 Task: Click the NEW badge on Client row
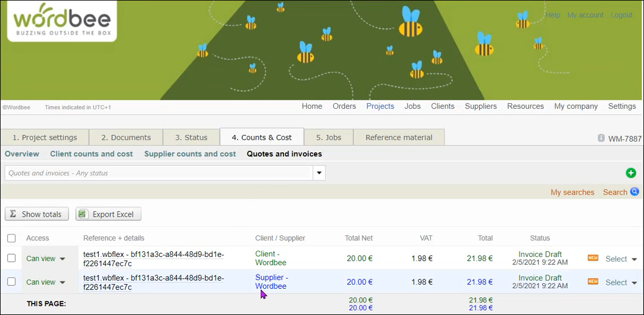click(x=593, y=258)
